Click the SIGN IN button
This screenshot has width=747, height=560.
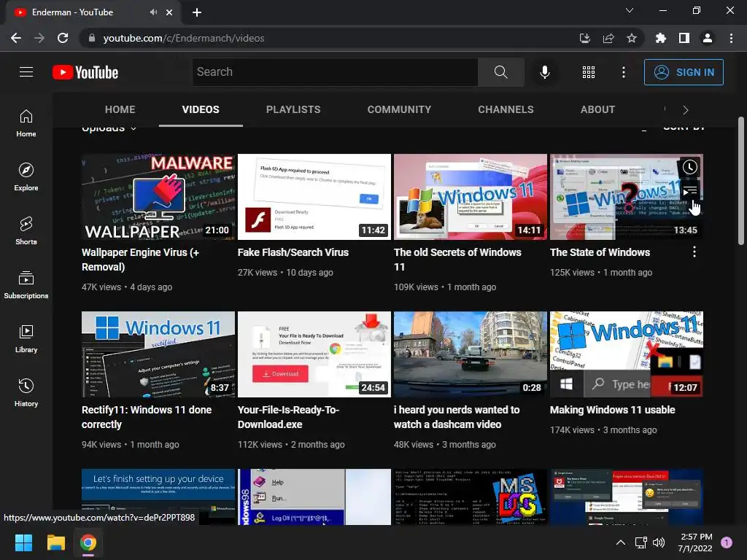tap(684, 72)
